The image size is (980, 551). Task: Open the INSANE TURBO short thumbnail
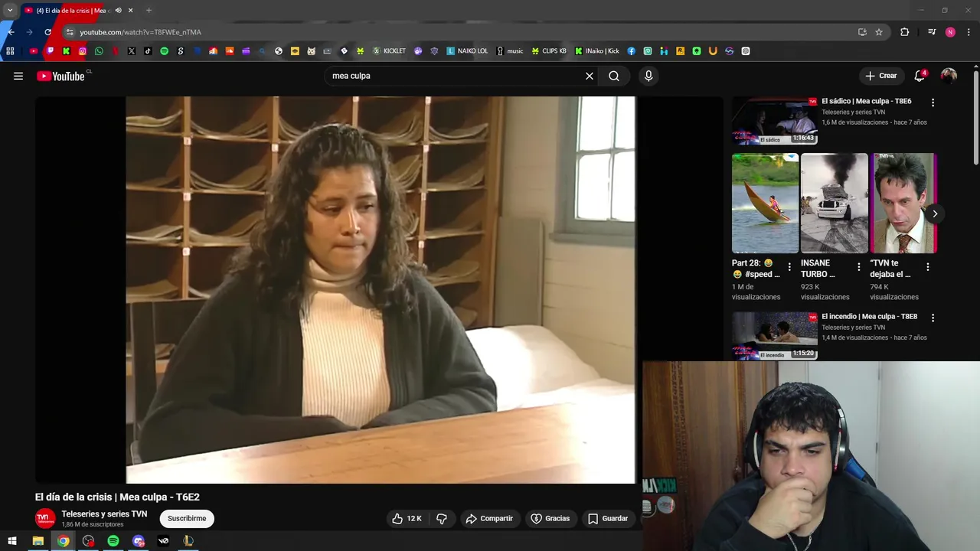834,203
